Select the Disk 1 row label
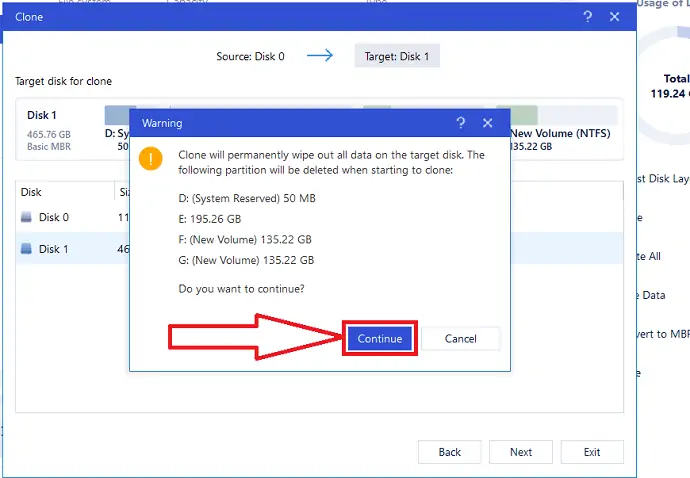Viewport: 690px width, 478px height. tap(54, 249)
